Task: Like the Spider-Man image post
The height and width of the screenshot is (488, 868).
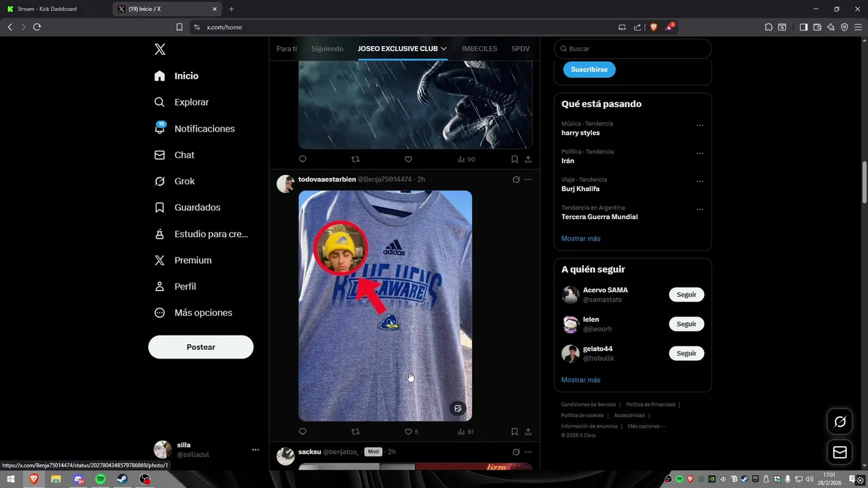Action: pyautogui.click(x=408, y=159)
